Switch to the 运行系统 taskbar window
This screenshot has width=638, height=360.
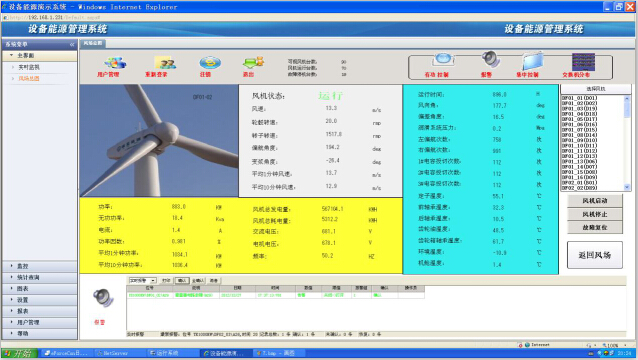[173, 353]
